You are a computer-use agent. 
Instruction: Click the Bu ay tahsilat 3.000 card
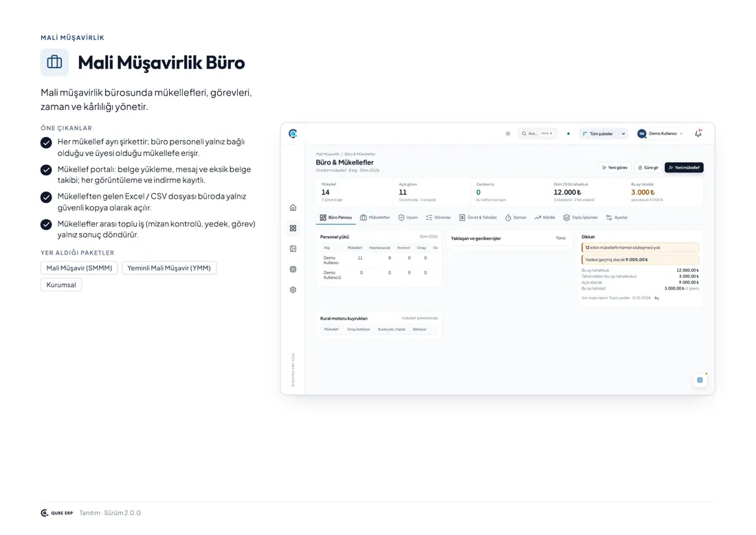pos(665,192)
